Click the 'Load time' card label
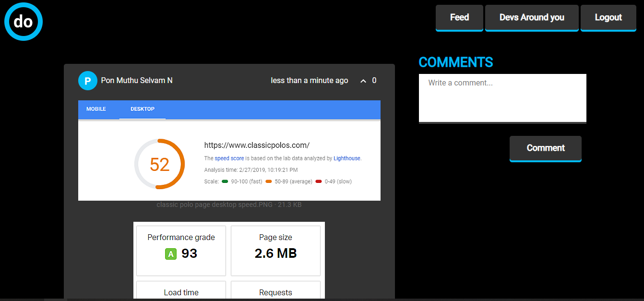The height and width of the screenshot is (301, 644). [x=181, y=292]
